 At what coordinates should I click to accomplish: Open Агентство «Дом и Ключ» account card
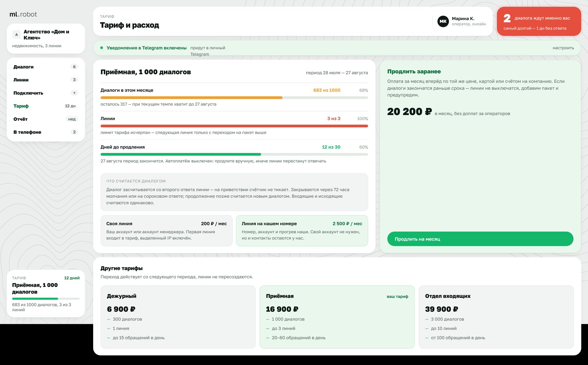click(x=46, y=39)
